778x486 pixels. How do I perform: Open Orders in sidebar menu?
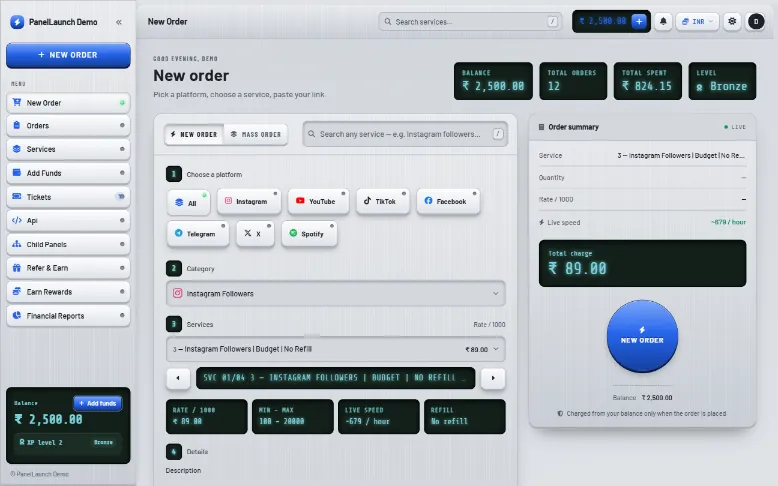(68, 126)
